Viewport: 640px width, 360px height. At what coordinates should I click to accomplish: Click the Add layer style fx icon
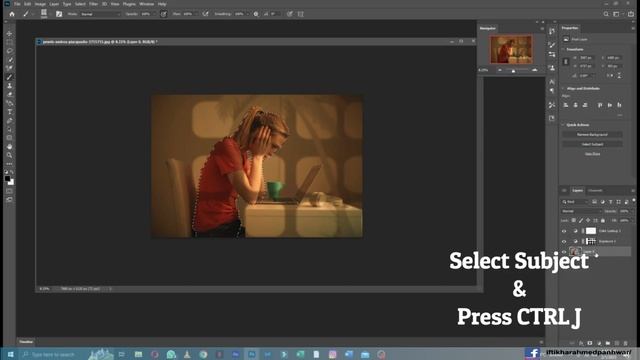pos(581,343)
